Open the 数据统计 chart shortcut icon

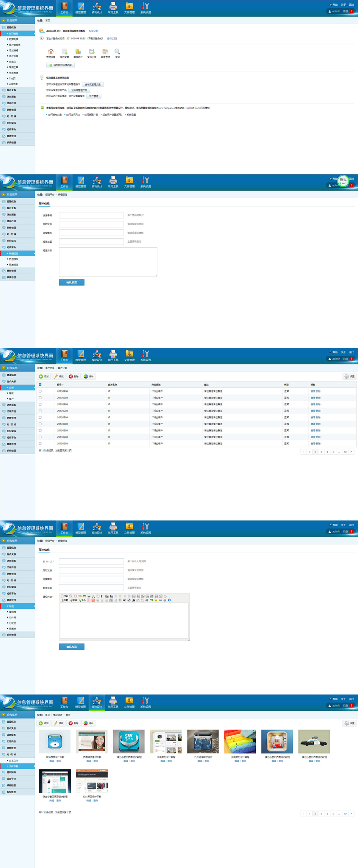click(78, 52)
